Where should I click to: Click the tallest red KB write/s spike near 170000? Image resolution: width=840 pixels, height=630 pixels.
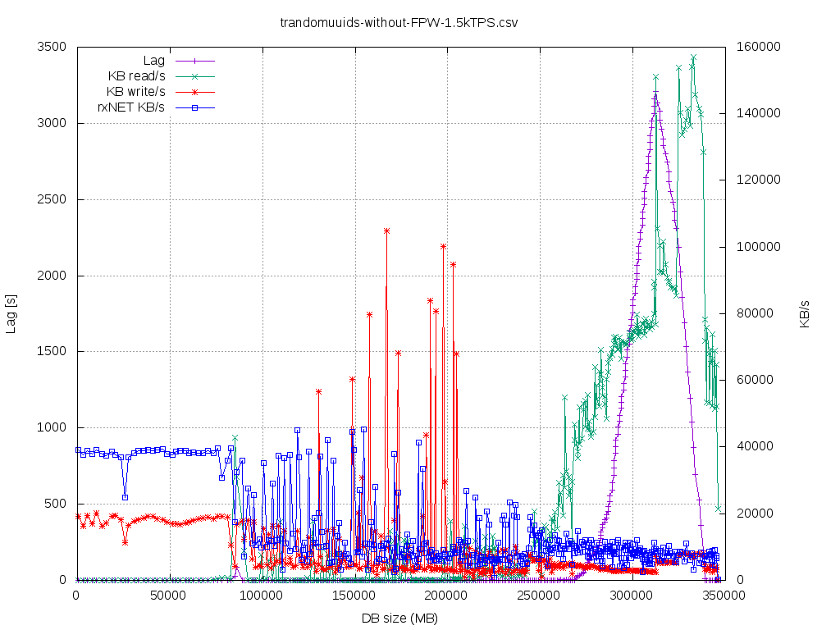(x=386, y=231)
